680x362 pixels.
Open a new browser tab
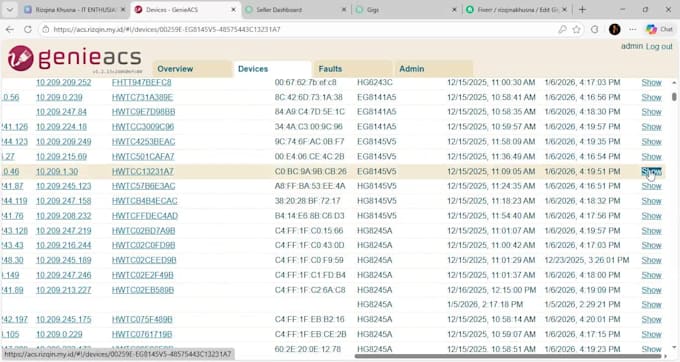pyautogui.click(x=582, y=10)
